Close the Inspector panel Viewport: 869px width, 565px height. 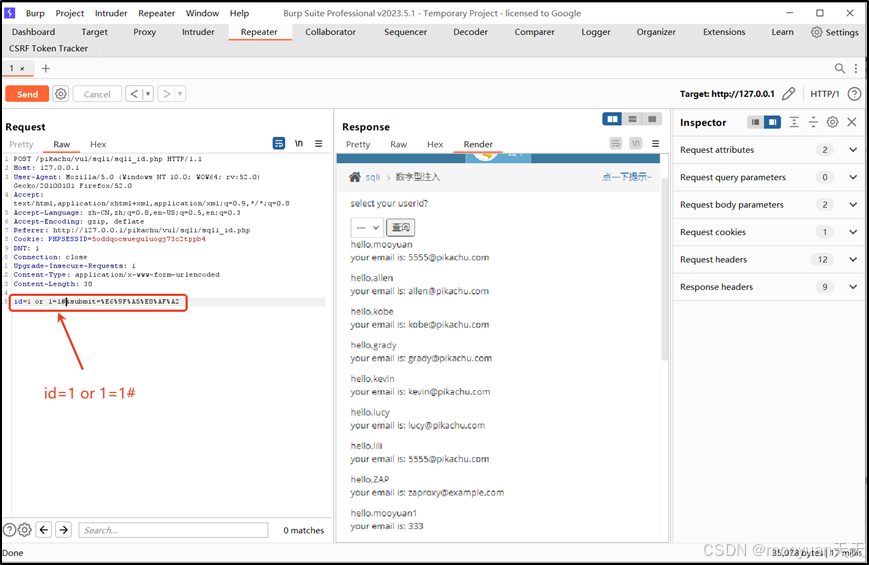[852, 122]
